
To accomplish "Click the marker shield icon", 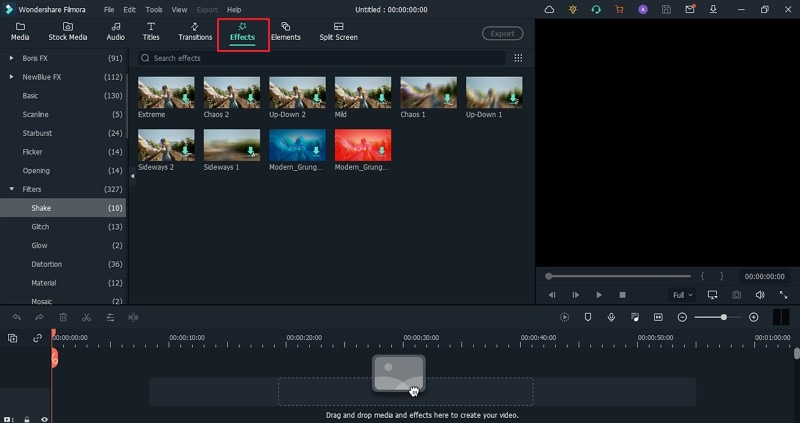I will 588,317.
